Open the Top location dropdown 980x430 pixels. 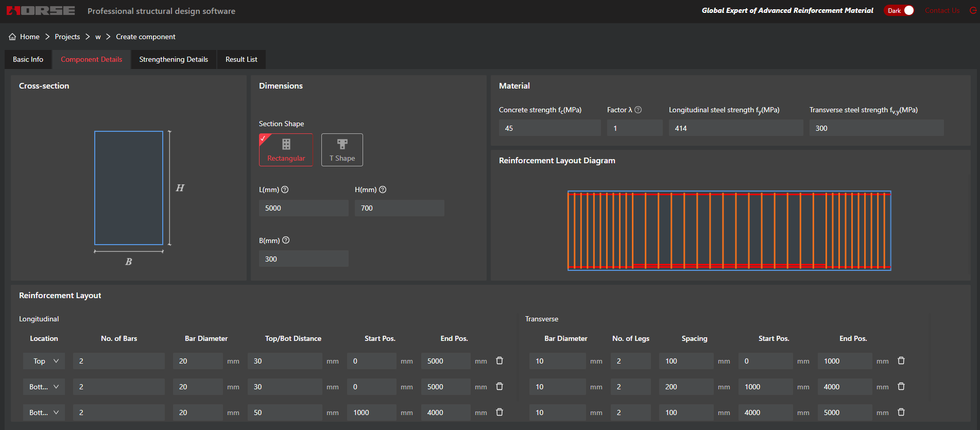44,361
